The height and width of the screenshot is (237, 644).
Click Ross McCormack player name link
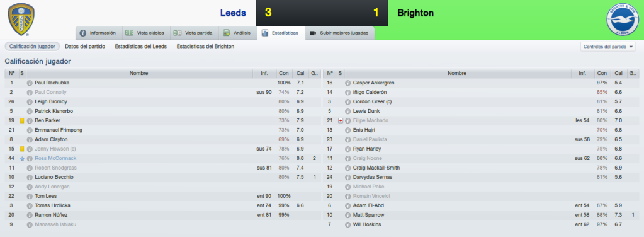55,158
